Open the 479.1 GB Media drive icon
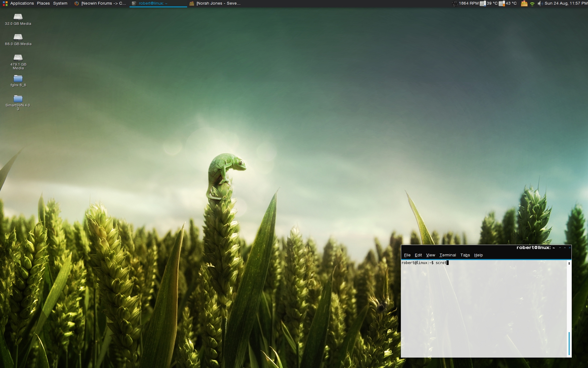Screen dimensions: 588x368 pyautogui.click(x=18, y=58)
